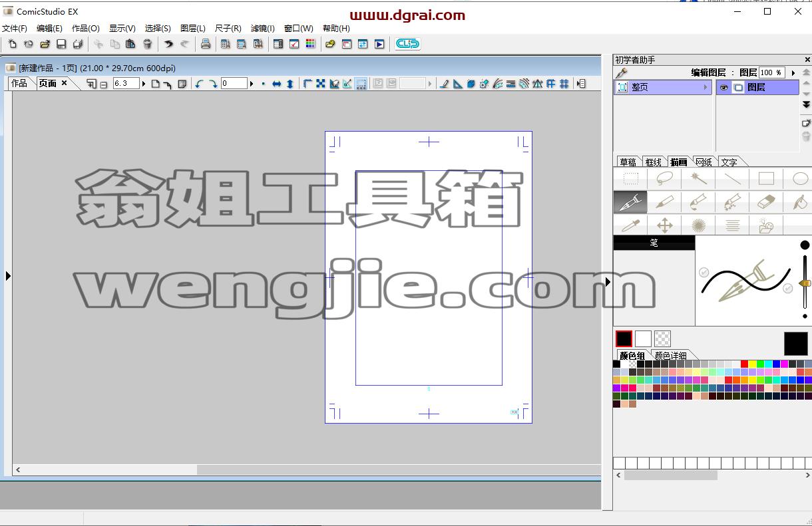Screen dimensions: 812x526
Task: Click the flip horizontal arrows icon
Action: point(276,84)
